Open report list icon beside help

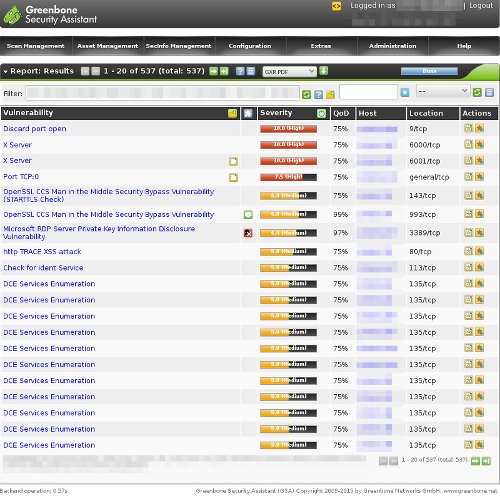coord(251,71)
